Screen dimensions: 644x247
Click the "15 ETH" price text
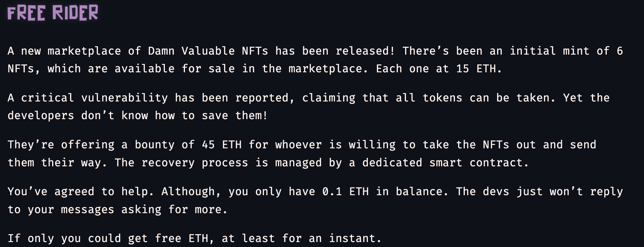pos(476,69)
